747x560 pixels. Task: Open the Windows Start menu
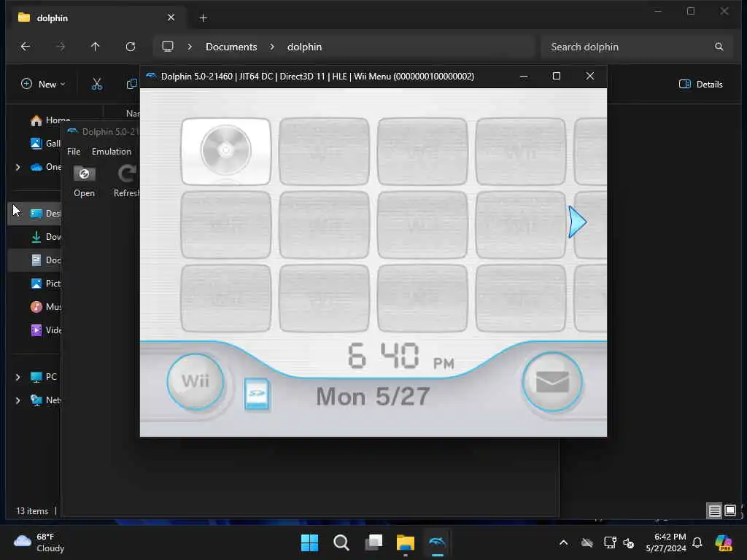coord(309,542)
